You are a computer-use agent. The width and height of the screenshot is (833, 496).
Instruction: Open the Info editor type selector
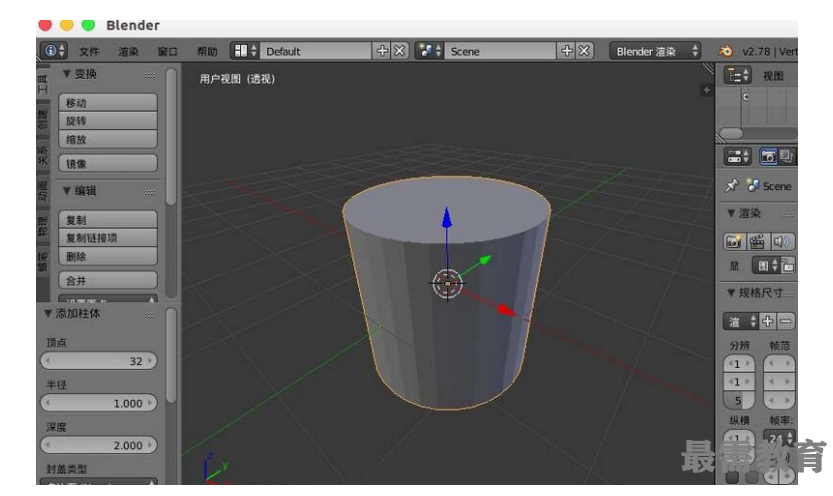click(x=54, y=51)
